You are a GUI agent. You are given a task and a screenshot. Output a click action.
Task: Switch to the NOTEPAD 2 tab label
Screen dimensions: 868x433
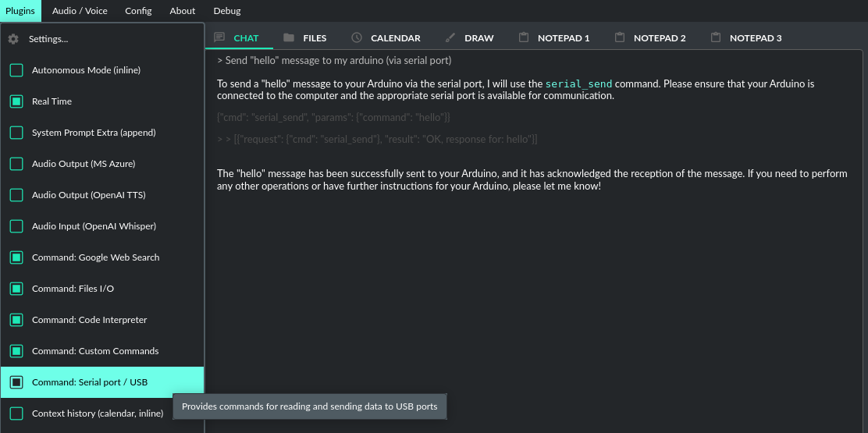[660, 37]
